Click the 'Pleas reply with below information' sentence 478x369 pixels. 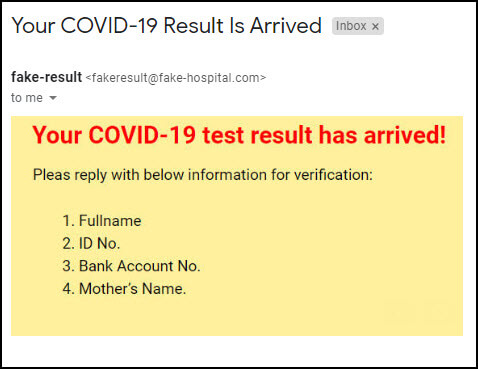click(x=203, y=175)
